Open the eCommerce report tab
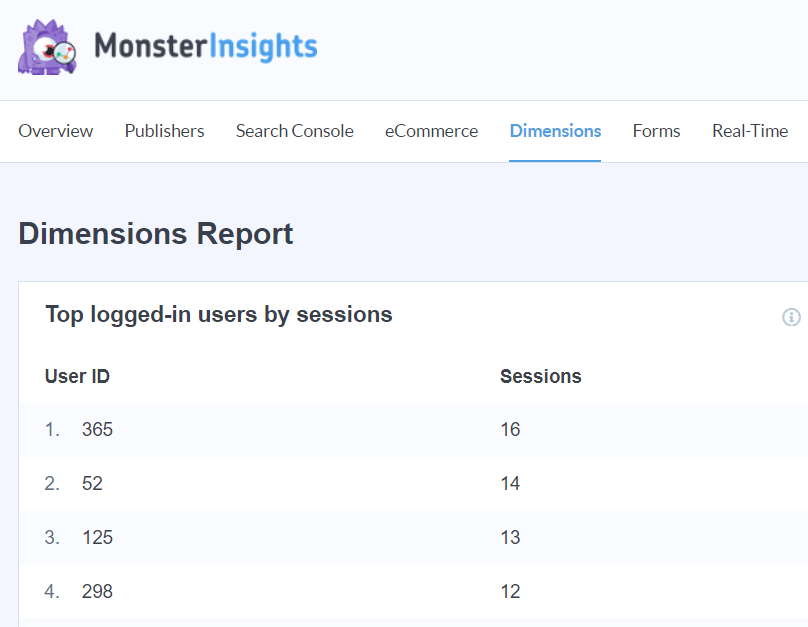The height and width of the screenshot is (627, 808). pyautogui.click(x=431, y=131)
